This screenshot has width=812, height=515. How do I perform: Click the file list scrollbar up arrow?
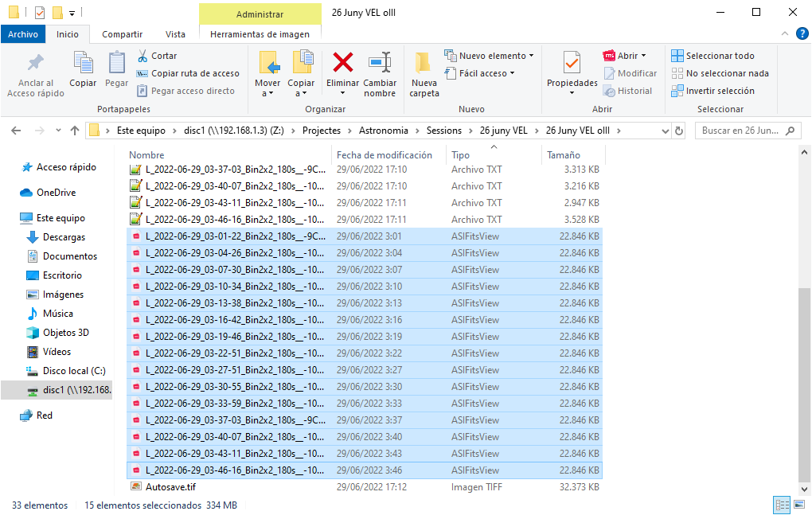[804, 153]
